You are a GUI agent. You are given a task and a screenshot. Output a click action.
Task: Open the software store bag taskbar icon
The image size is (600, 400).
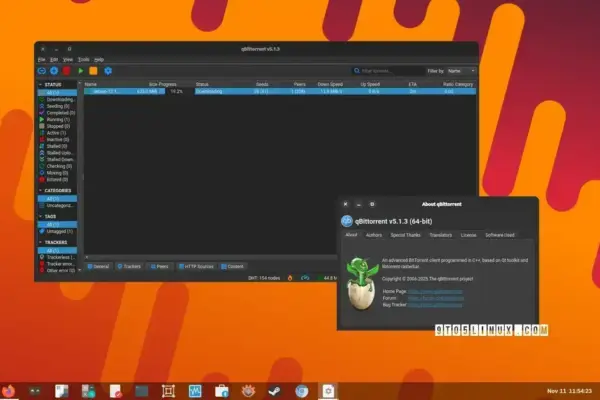[222, 391]
